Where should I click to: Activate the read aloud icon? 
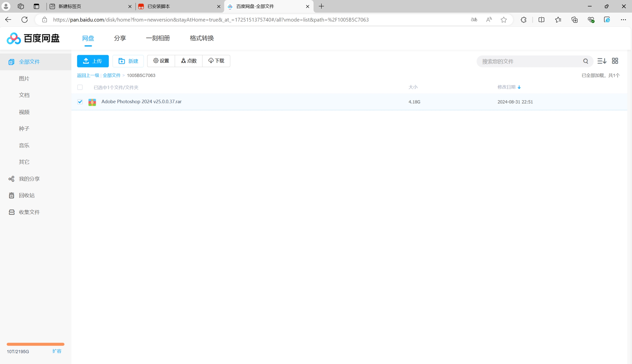[x=489, y=20]
